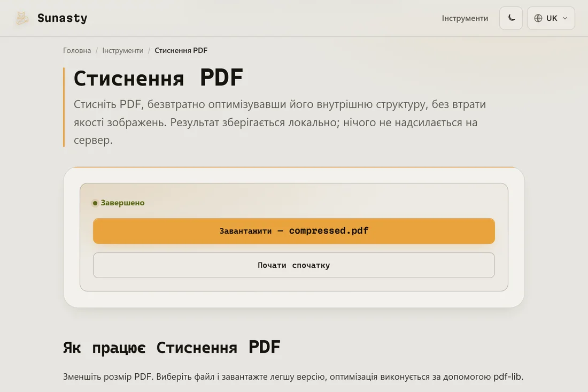Click the Sunasty cat logo icon
588x392 pixels.
click(22, 18)
